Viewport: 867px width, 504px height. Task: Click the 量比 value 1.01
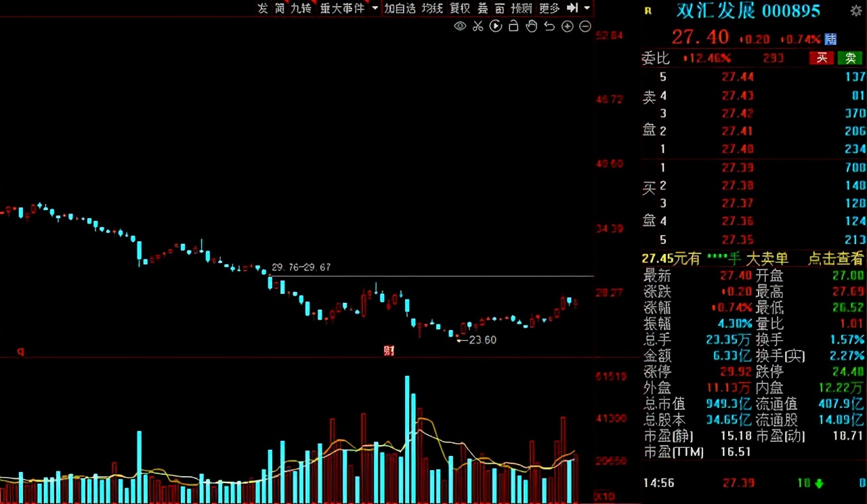point(851,324)
